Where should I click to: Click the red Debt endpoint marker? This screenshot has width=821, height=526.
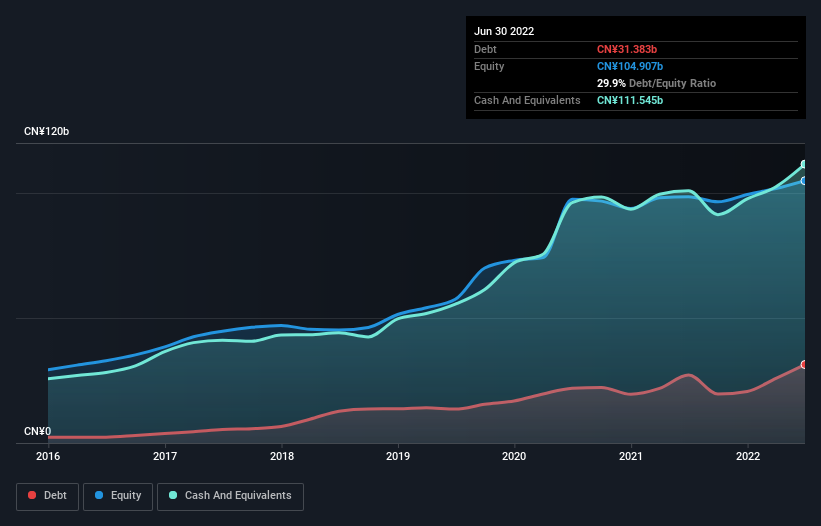pos(804,364)
